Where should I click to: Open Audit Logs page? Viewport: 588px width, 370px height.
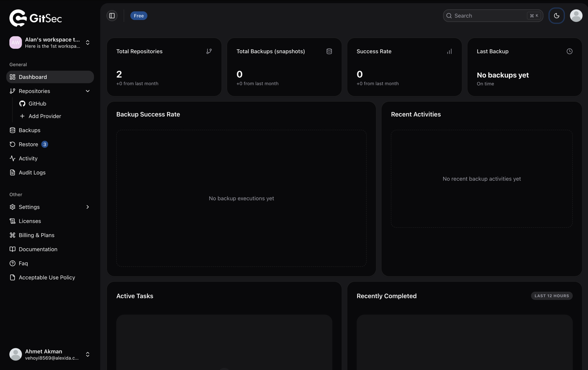point(32,172)
